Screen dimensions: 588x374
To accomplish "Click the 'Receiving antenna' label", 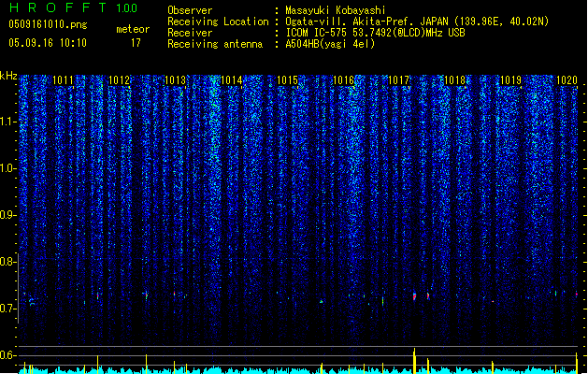I will 215,44.
